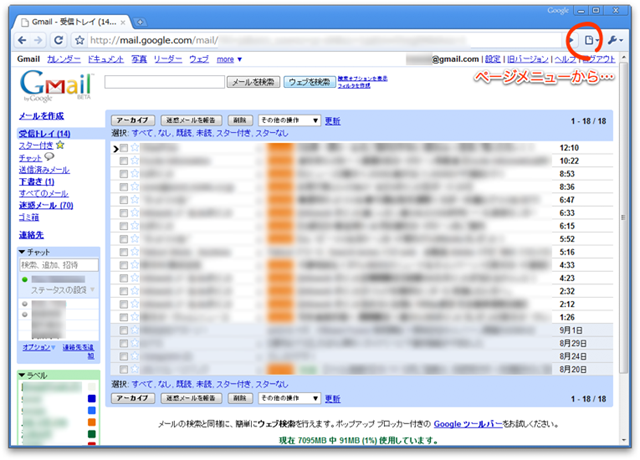Click the dark blue label color swatch
Image resolution: width=640 pixels, height=460 pixels.
coord(92,398)
